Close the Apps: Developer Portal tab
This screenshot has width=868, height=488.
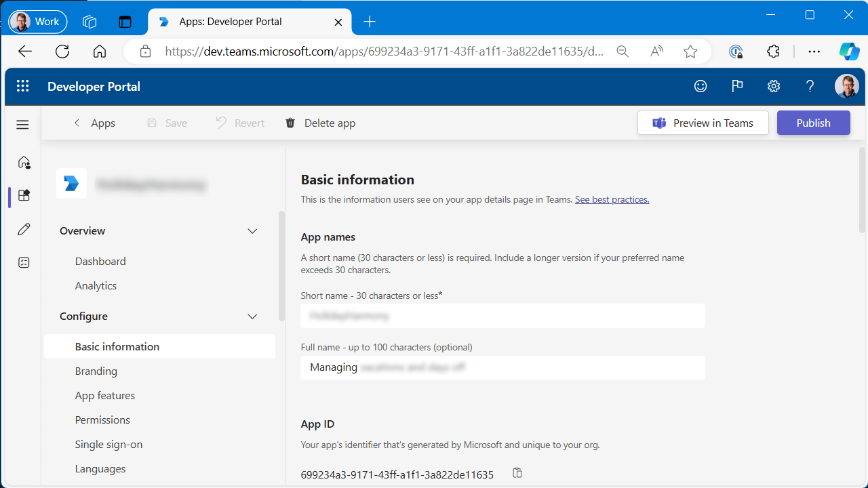pyautogui.click(x=338, y=22)
